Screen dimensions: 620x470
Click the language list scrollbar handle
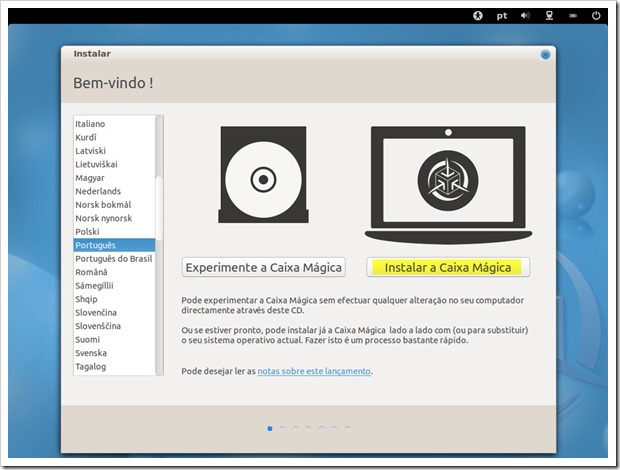pyautogui.click(x=159, y=208)
